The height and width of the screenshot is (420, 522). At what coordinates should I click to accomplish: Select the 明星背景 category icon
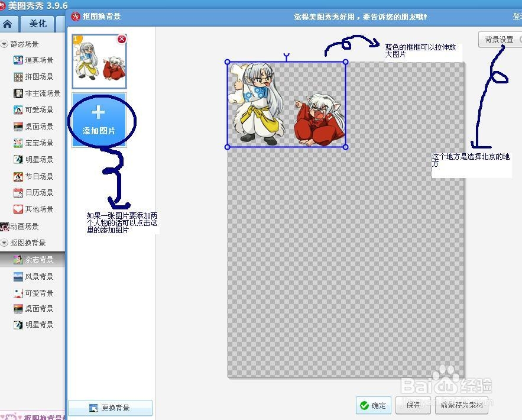click(18, 324)
